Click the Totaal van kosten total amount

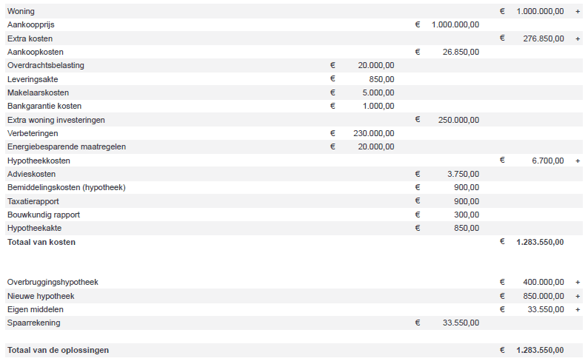[x=540, y=242]
